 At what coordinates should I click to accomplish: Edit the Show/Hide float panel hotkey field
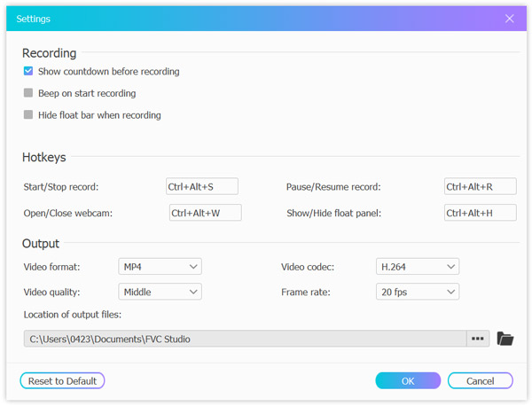pos(481,213)
